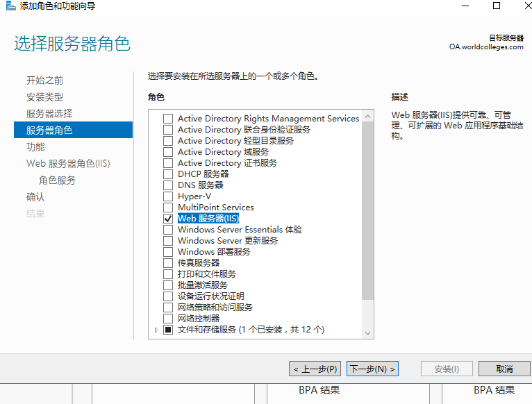Select the DHCP 服务器 role label
The image size is (532, 404).
(203, 174)
